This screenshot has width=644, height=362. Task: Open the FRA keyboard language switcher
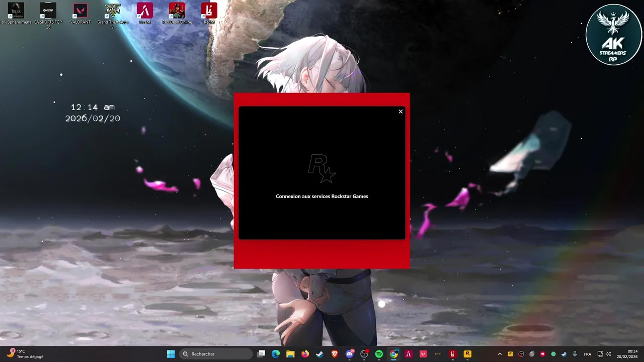(588, 354)
